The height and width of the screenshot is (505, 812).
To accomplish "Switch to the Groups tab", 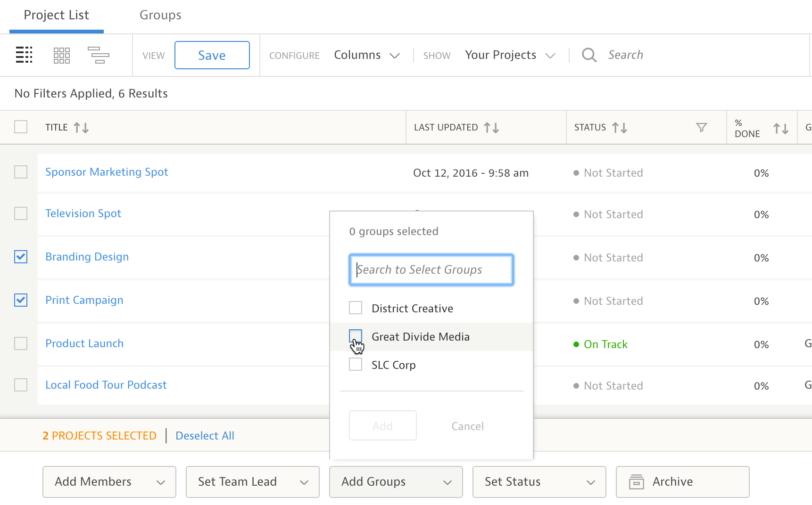I will point(160,15).
